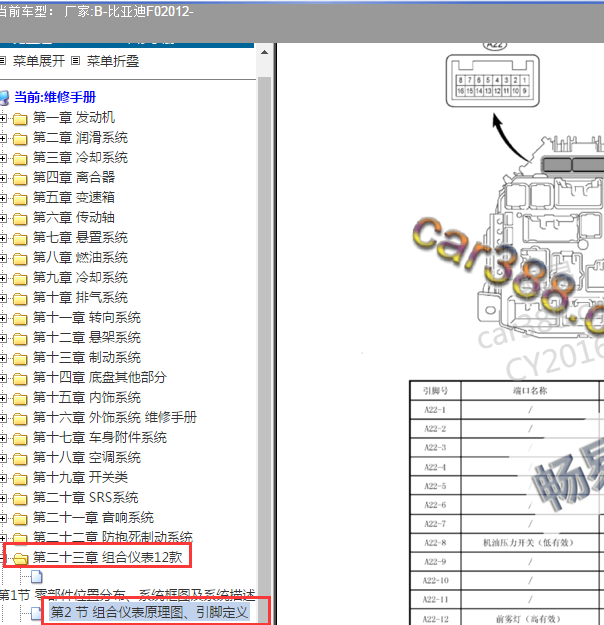
Task: Click the folder icon of 第四章 离合器
Action: [20, 178]
